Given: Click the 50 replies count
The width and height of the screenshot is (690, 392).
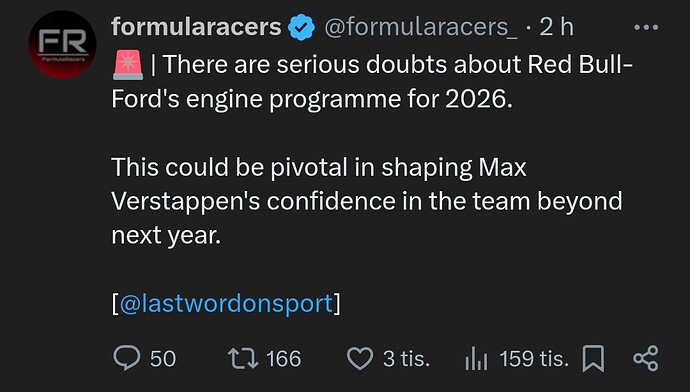Looking at the screenshot, I should pyautogui.click(x=163, y=359).
